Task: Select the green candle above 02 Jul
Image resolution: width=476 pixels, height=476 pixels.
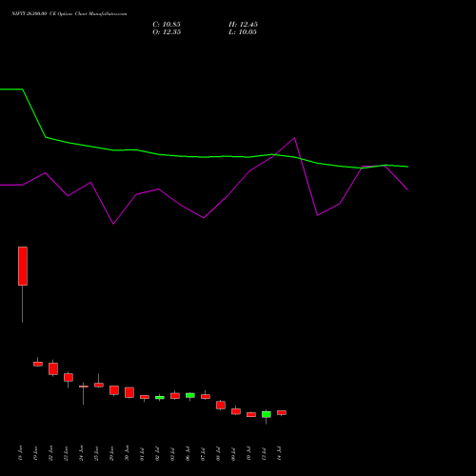Action: click(x=160, y=397)
